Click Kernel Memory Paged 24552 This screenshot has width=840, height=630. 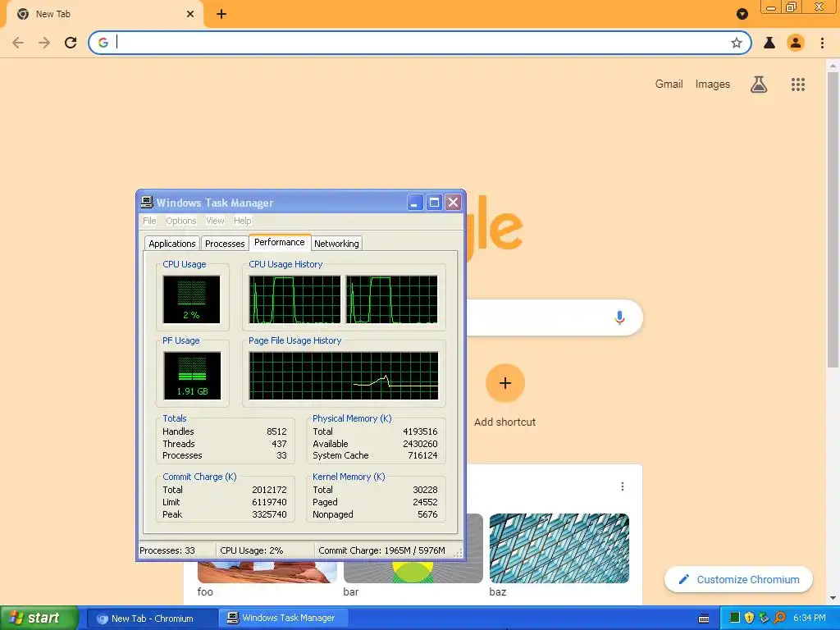pyautogui.click(x=426, y=503)
